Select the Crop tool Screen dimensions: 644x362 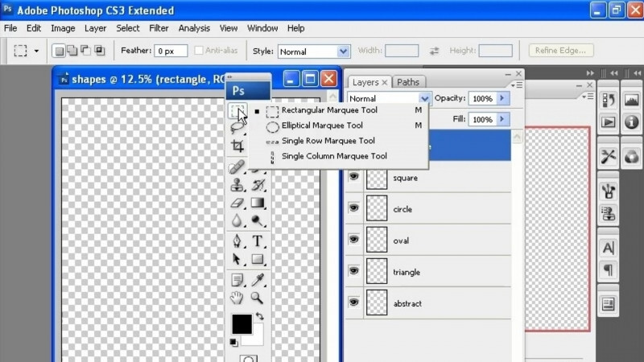coord(237,146)
